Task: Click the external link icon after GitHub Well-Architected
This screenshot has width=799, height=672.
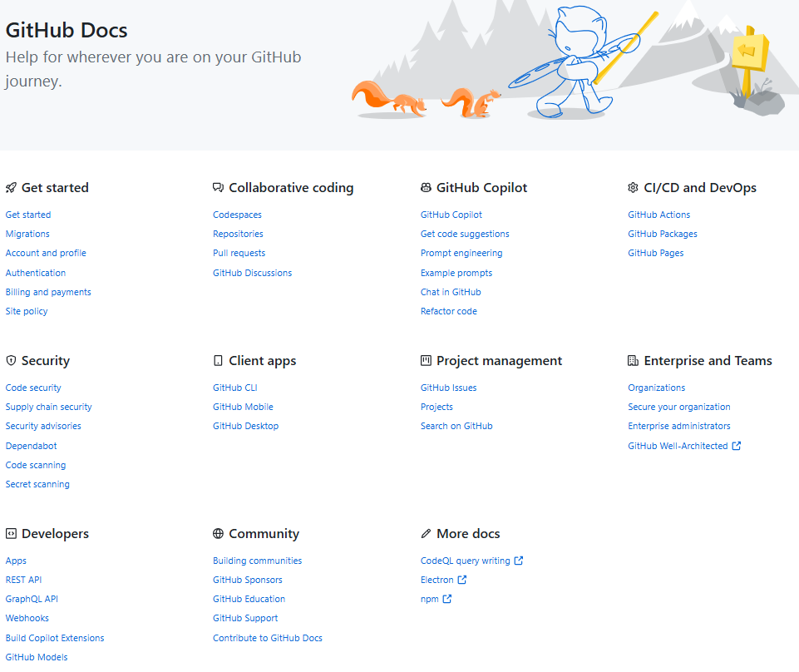Action: [x=738, y=445]
